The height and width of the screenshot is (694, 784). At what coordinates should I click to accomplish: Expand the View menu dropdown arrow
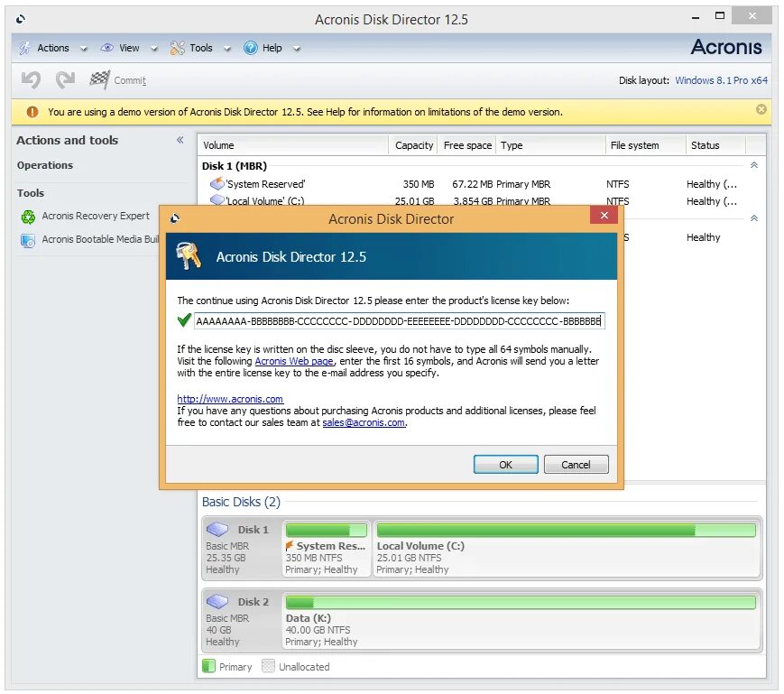point(154,49)
